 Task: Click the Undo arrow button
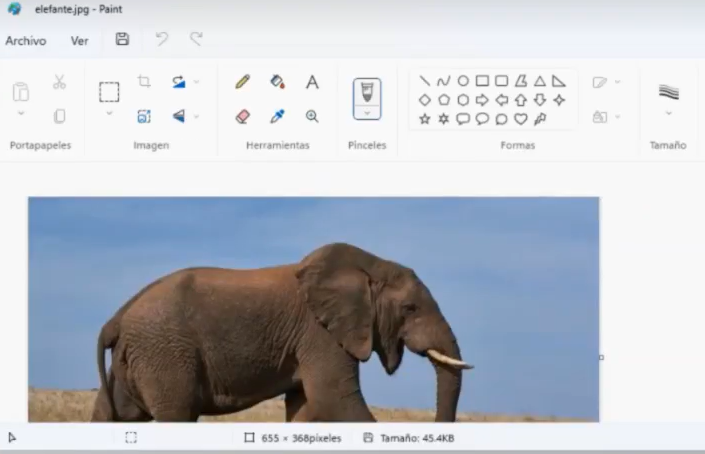[x=161, y=40]
